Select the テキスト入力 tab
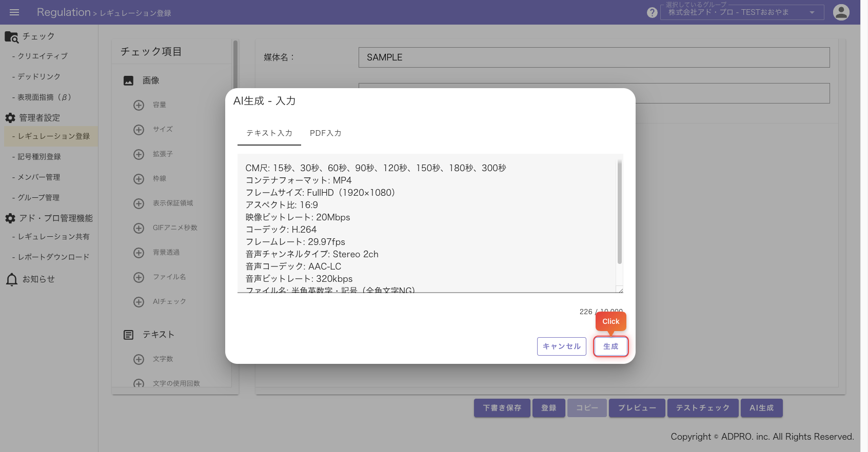The width and height of the screenshot is (868, 452). 269,133
